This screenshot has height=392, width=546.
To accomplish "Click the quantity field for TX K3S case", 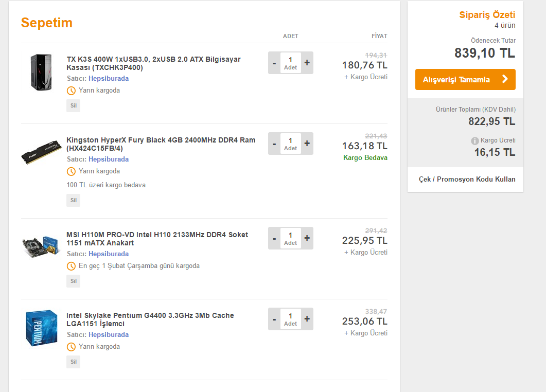I will (290, 63).
